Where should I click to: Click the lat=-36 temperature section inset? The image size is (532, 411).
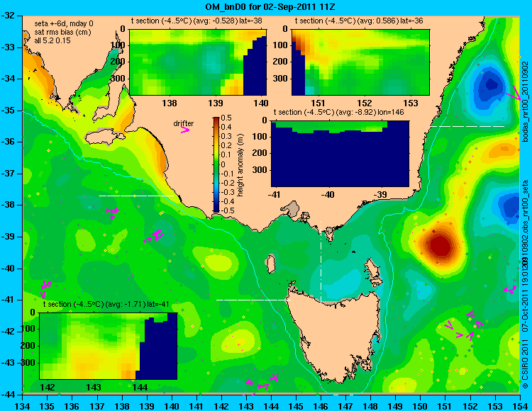[x=360, y=62]
